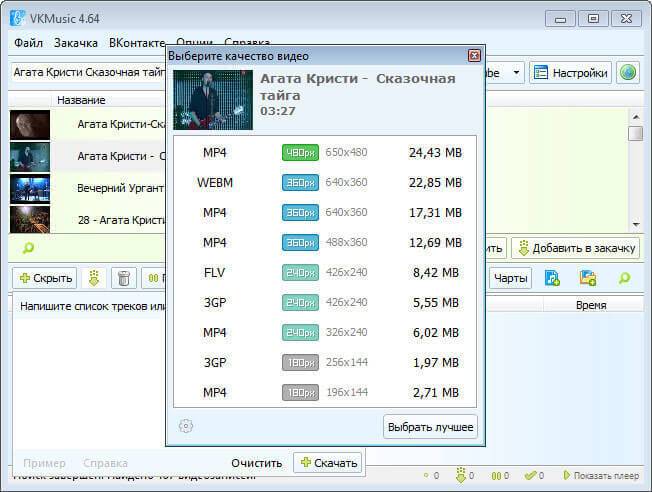The height and width of the screenshot is (492, 652).
Task: Click the search field with Агата Кристи text
Action: click(89, 72)
